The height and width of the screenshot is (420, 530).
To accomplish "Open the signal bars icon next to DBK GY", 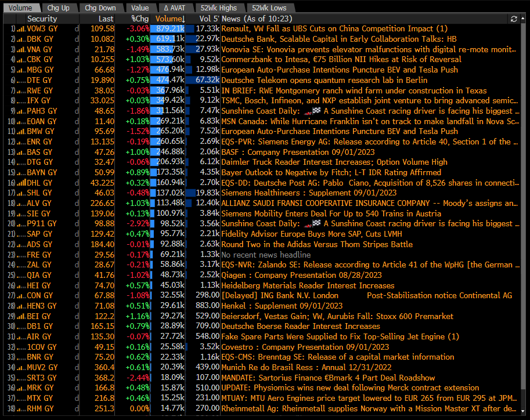I will (21, 39).
